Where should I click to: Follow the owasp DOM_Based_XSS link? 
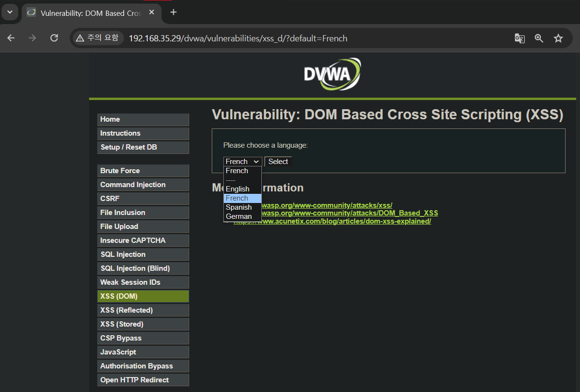350,213
